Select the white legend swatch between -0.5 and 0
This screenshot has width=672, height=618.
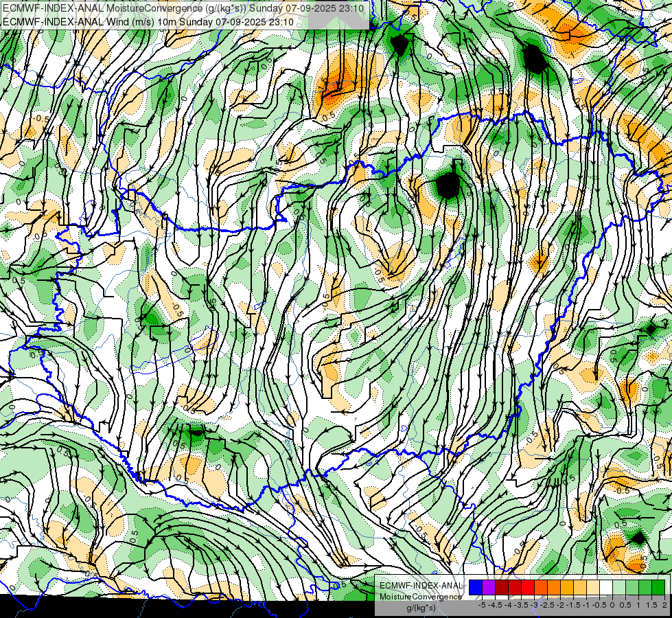pos(606,588)
